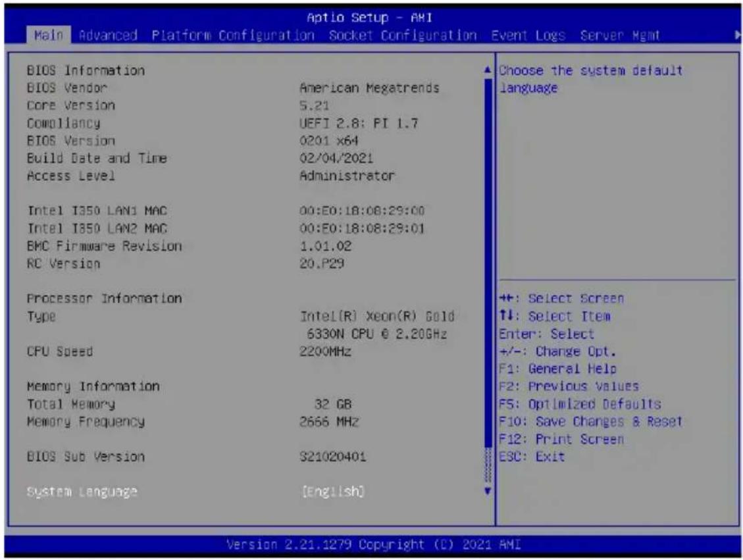
Task: Click the BIOS Vendor label
Action: pos(67,88)
